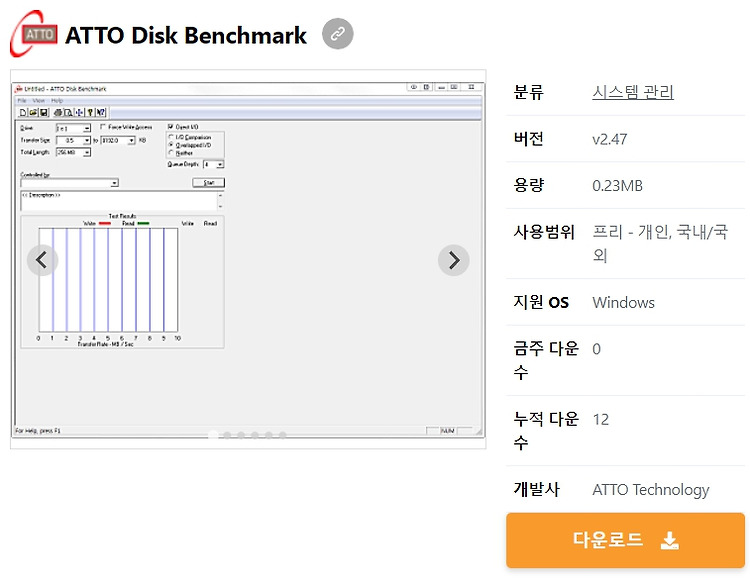Click the Test Results bar chart area

point(109,280)
